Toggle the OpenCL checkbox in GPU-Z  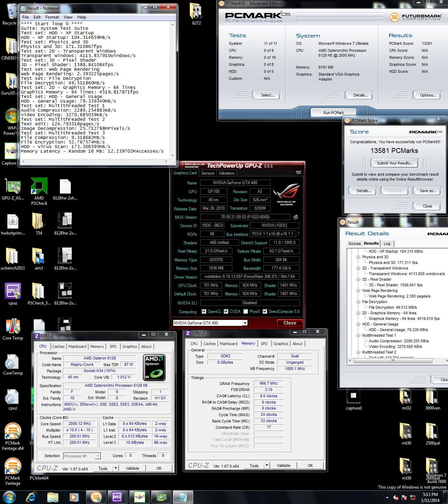tap(204, 311)
